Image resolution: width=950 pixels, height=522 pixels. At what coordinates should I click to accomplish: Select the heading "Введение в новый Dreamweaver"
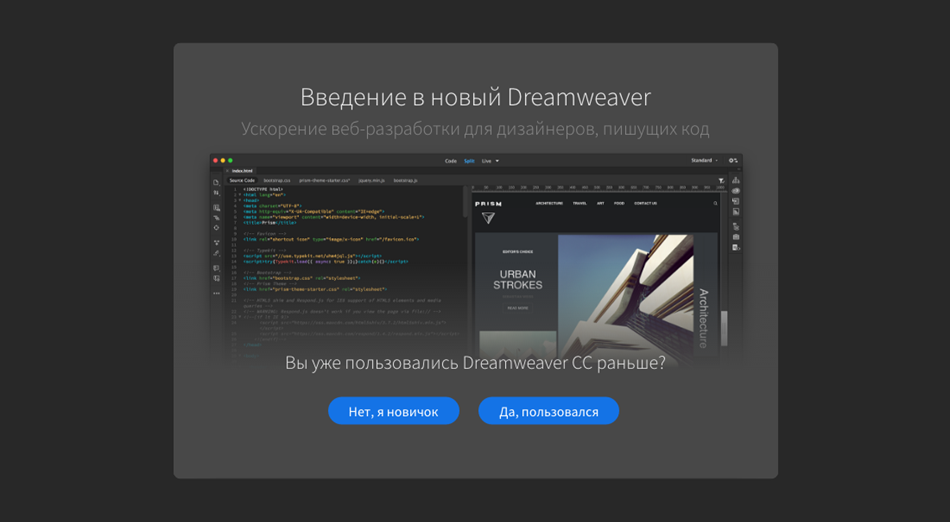(476, 97)
